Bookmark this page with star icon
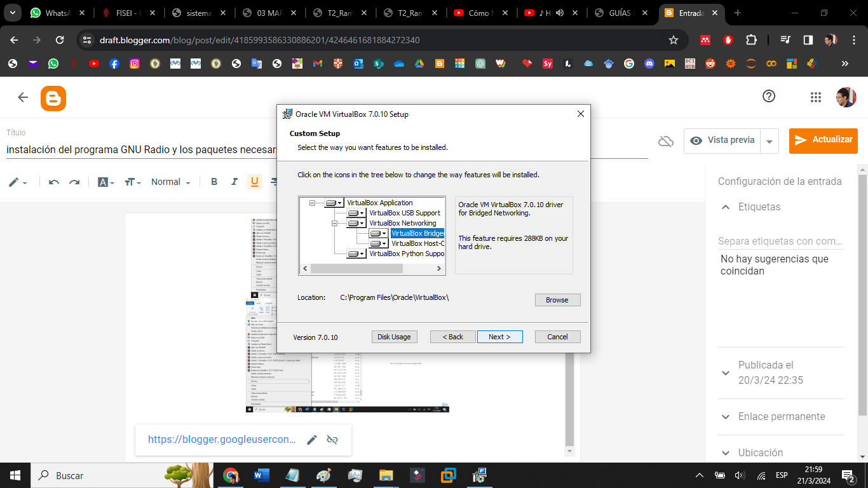The height and width of the screenshot is (488, 868). click(674, 40)
